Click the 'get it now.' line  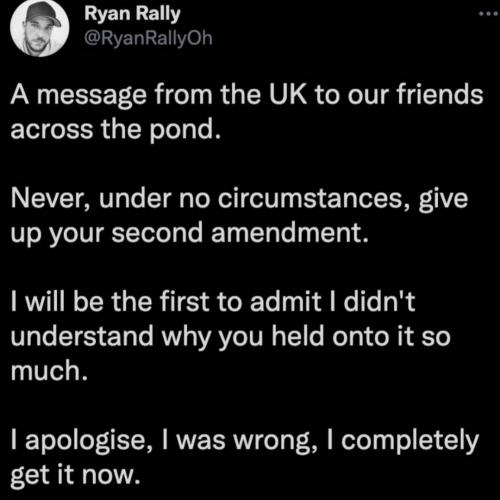tap(75, 475)
